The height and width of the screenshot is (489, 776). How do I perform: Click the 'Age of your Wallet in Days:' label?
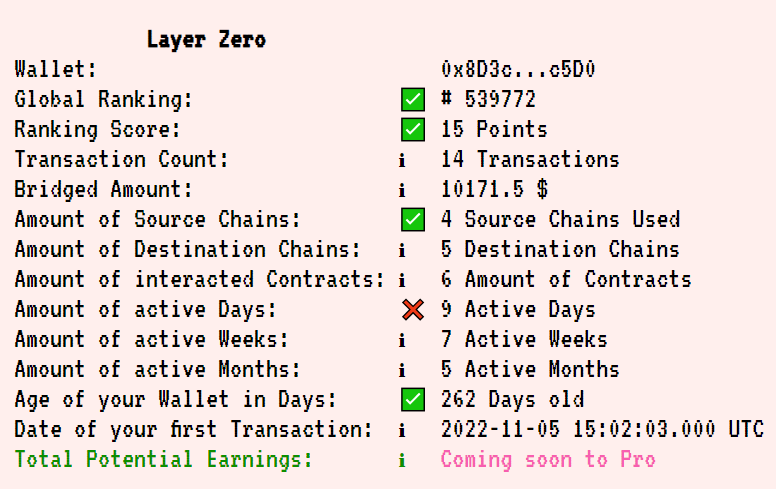coord(175,400)
